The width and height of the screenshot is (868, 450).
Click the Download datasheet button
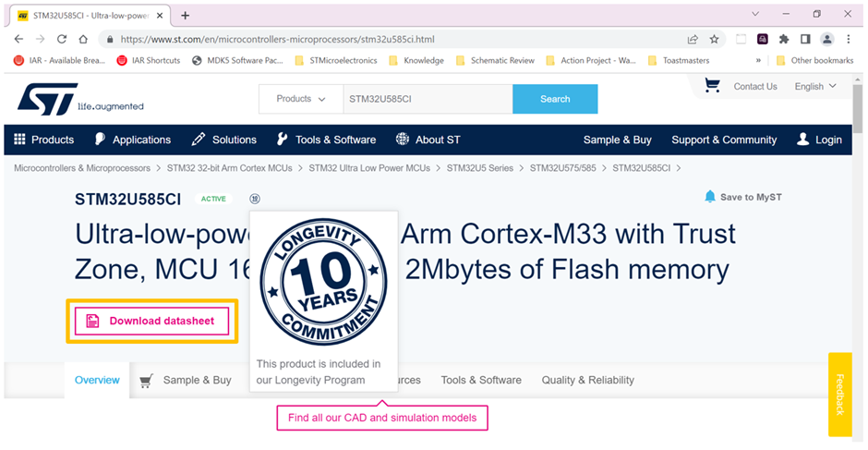(151, 321)
